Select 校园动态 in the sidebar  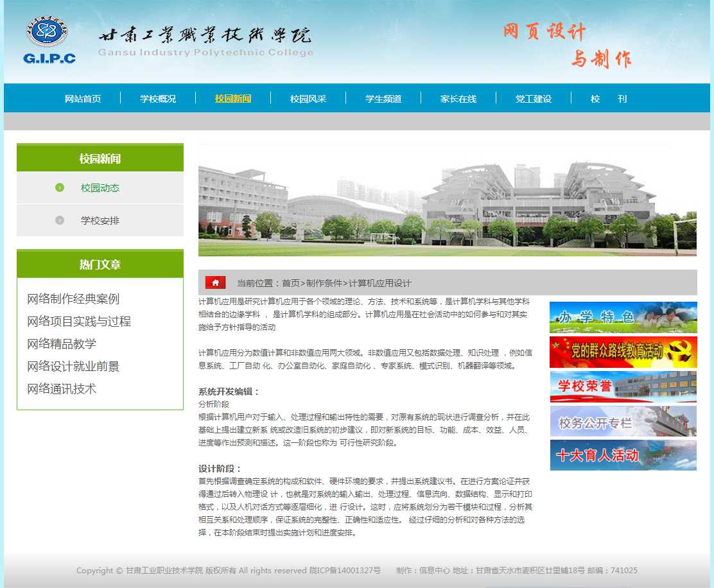pos(100,188)
